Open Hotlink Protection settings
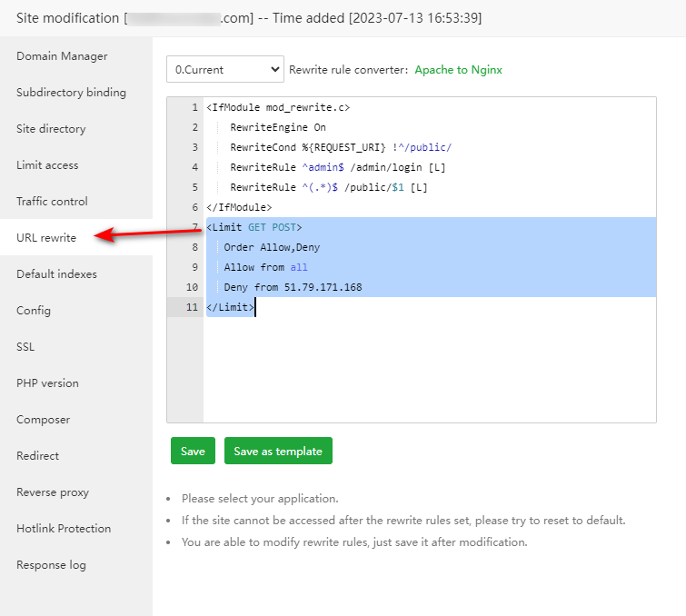The image size is (686, 616). pos(64,529)
